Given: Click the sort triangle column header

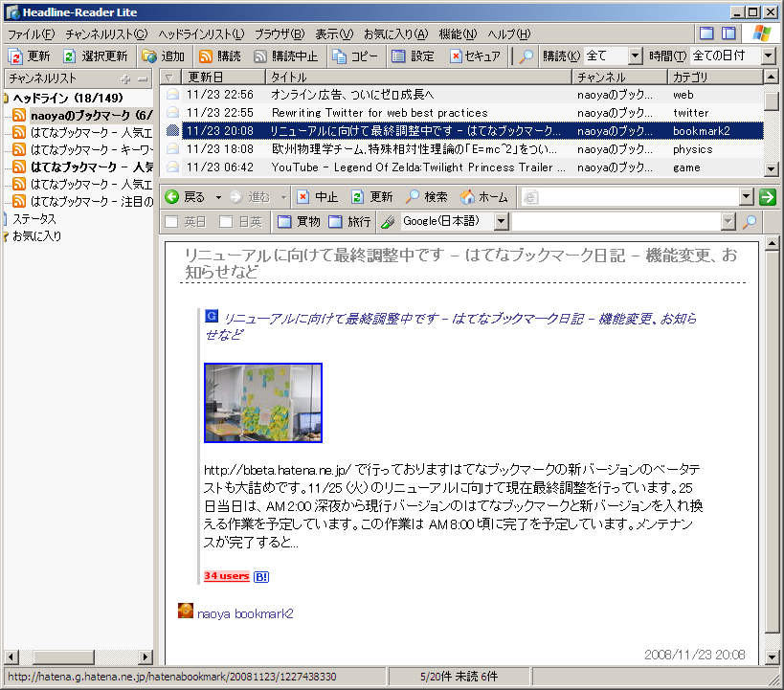Looking at the screenshot, I should click(169, 78).
